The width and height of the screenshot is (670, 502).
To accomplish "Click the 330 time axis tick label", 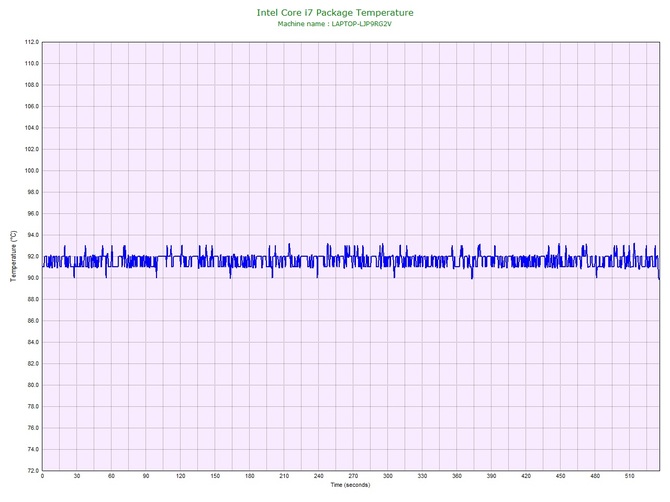I will tap(423, 476).
